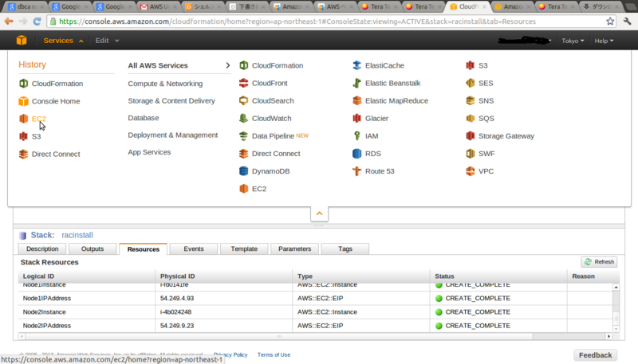Switch to the Description tab
Screen dimensions: 638x364
point(42,249)
